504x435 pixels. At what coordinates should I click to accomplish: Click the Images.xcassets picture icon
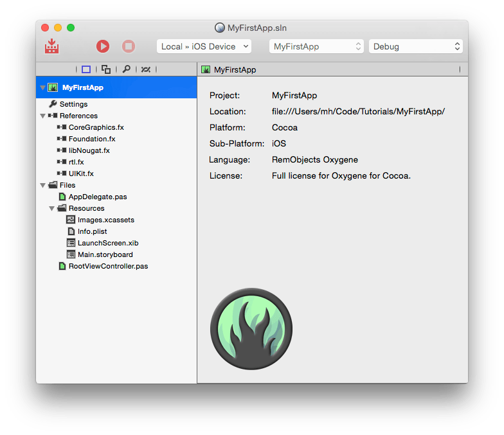click(x=71, y=220)
